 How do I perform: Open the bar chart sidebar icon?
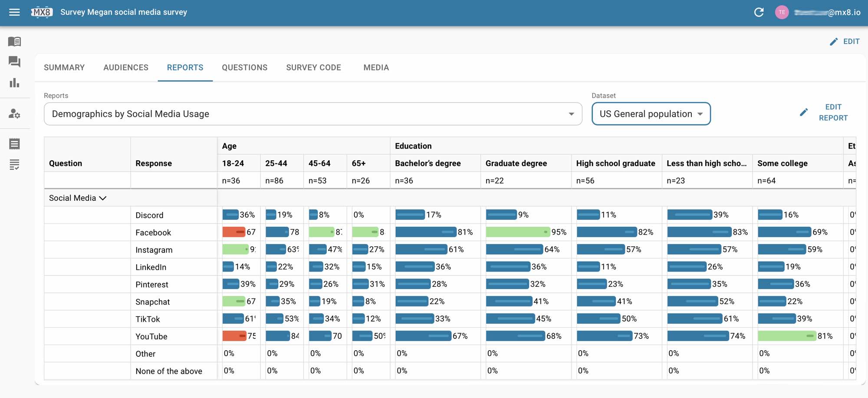(14, 83)
